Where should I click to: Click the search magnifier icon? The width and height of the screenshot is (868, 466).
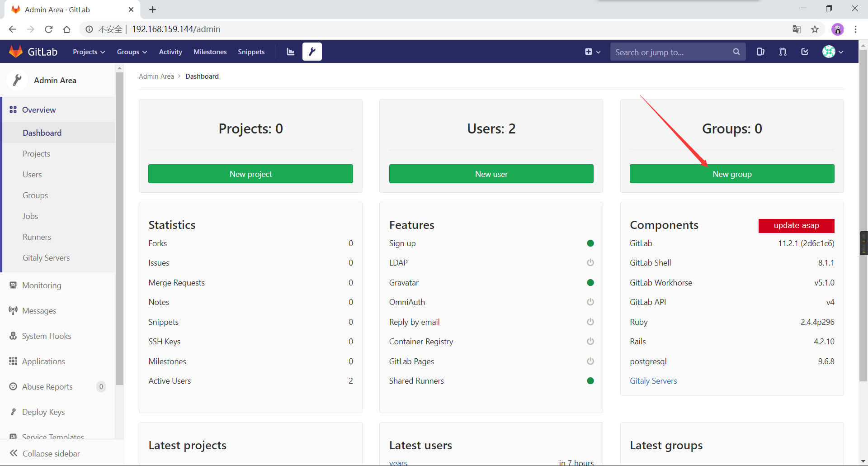coord(736,52)
